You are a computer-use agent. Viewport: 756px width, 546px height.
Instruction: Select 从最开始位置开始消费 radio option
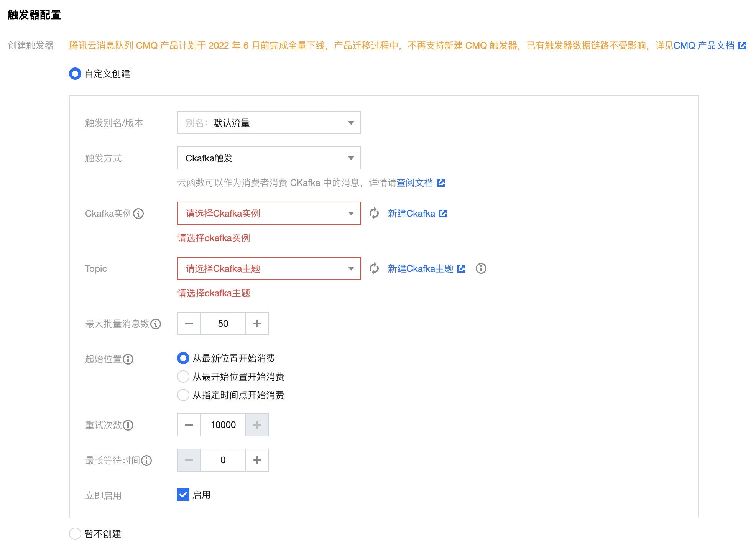click(183, 377)
